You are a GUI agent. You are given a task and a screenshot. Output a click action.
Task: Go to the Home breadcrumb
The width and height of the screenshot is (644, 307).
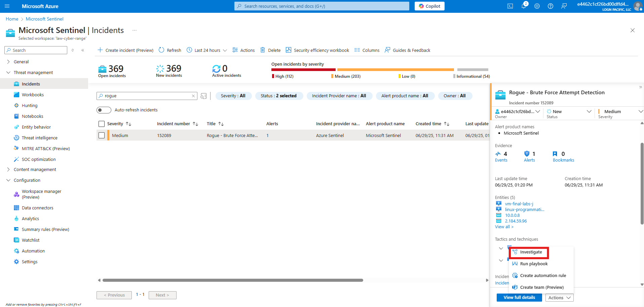point(12,19)
